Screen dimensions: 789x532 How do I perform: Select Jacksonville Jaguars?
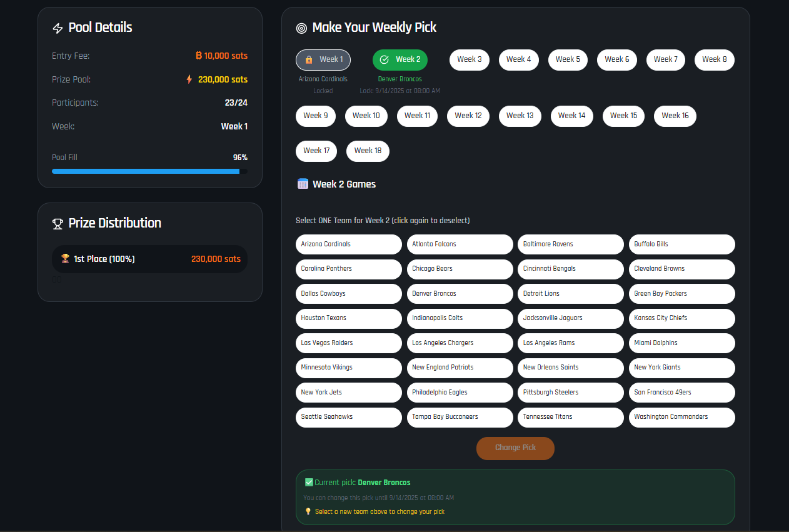[x=571, y=318]
